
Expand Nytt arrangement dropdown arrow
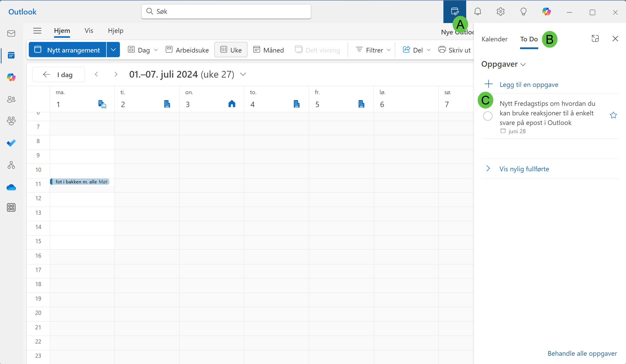coord(113,50)
